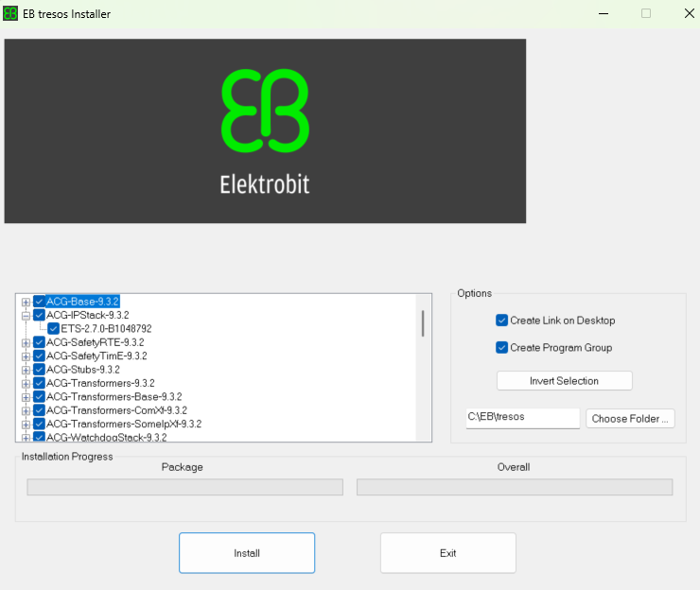The image size is (700, 590).
Task: Expand the ACG-Base-9.3.2 tree node
Action: pyautogui.click(x=26, y=302)
